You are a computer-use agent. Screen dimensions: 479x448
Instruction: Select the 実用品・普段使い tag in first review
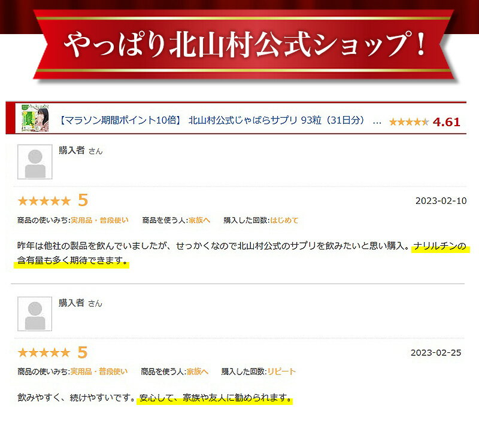click(99, 220)
